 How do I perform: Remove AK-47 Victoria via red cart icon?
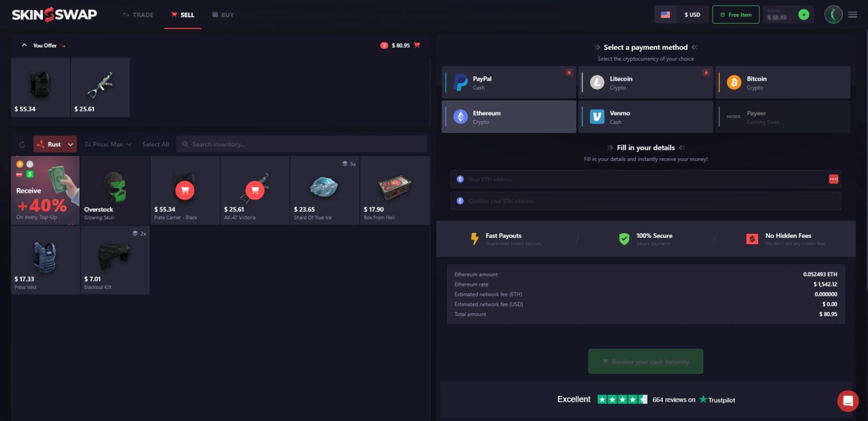255,190
